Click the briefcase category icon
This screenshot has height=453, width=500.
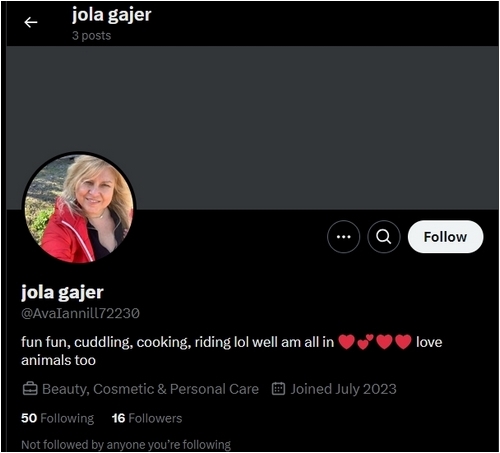click(x=30, y=389)
